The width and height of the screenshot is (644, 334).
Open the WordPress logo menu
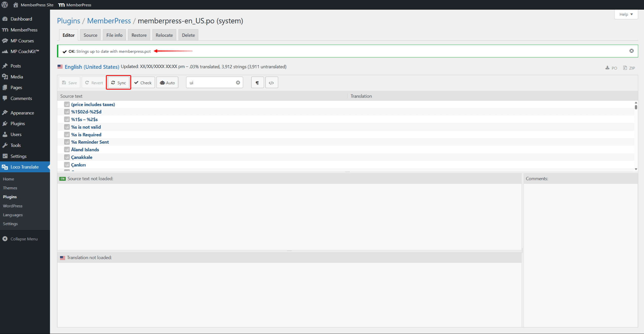tap(5, 5)
